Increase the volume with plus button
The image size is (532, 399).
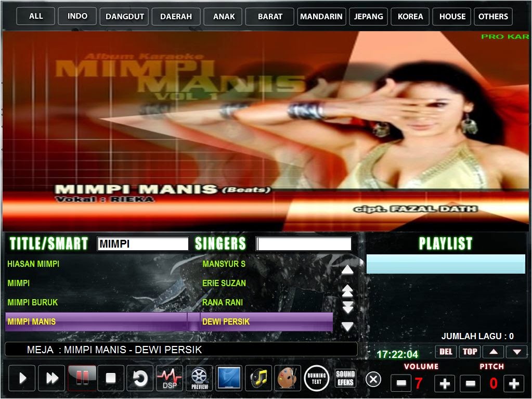pos(445,383)
